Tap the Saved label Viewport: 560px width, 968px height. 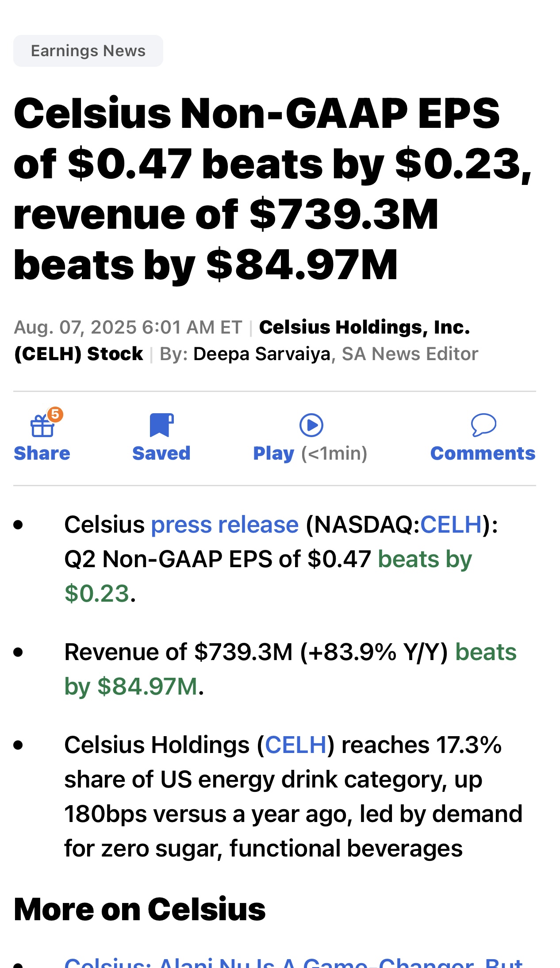point(161,453)
